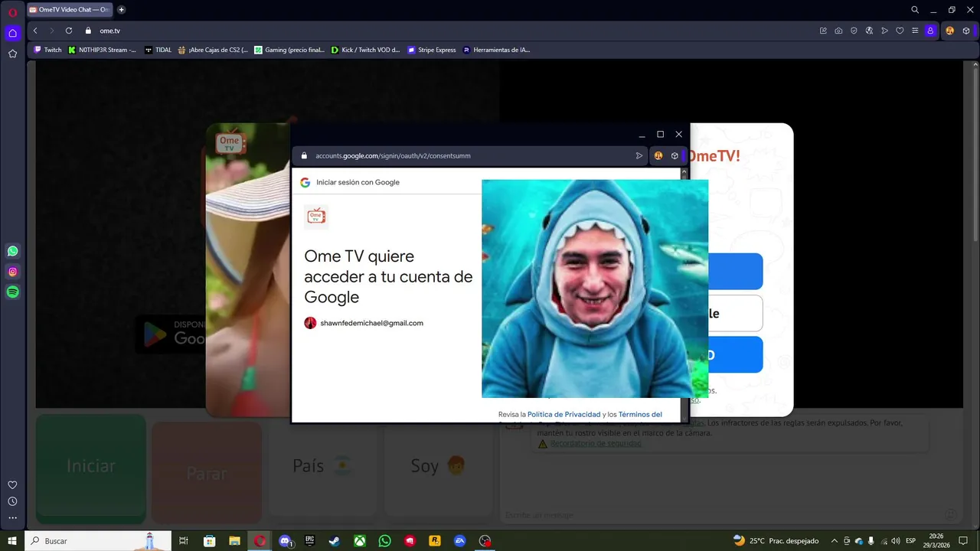The image size is (980, 551).
Task: Open WhatsApp in the Opera sidebar
Action: click(12, 251)
